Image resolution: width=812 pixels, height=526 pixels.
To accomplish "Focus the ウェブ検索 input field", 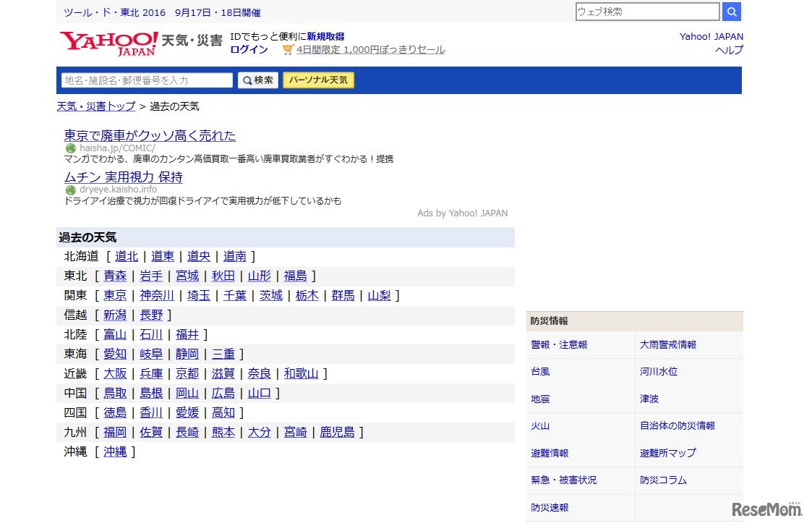I will [647, 12].
